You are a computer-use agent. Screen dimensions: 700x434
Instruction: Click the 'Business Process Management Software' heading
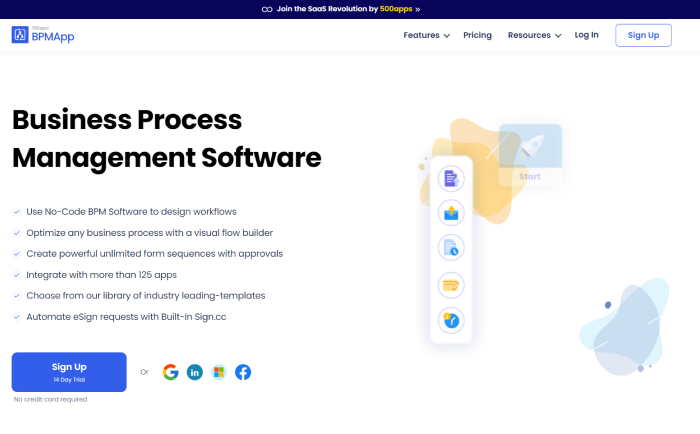(x=167, y=138)
